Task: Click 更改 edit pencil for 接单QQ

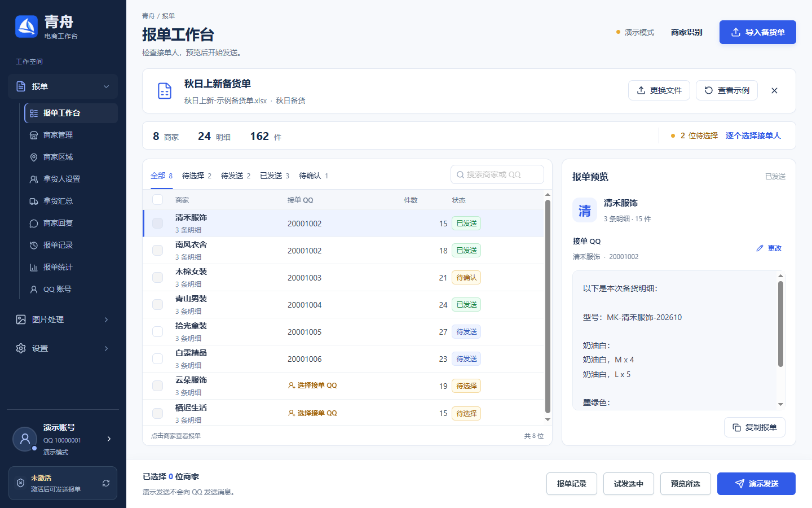Action: (769, 248)
